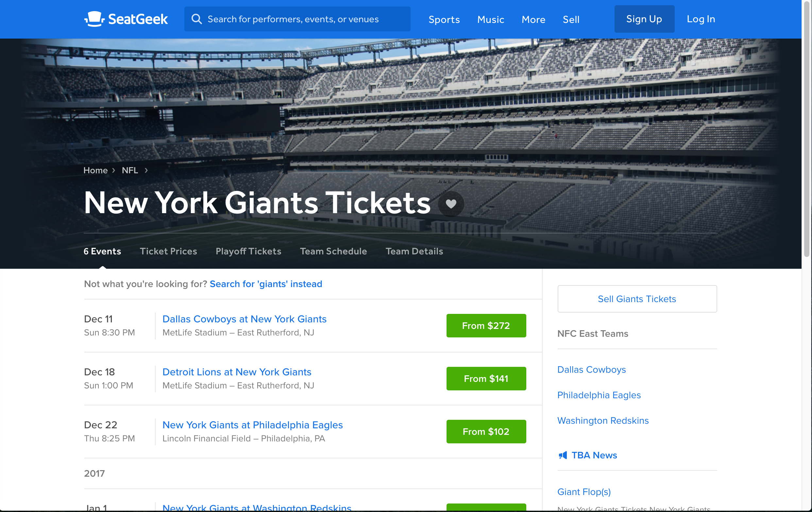The height and width of the screenshot is (512, 812).
Task: Click From $272 price button
Action: click(x=486, y=326)
